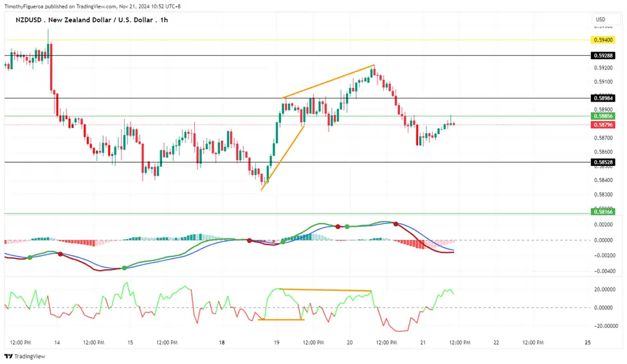627x364 pixels.
Task: Select the yellow 0.59400 price label
Action: (603, 40)
